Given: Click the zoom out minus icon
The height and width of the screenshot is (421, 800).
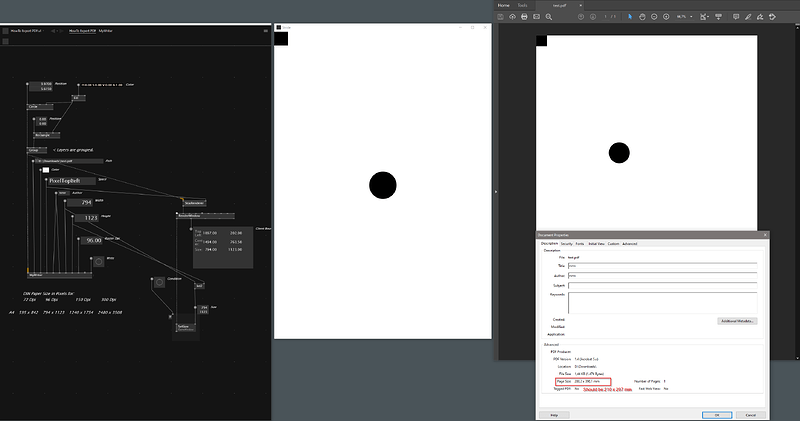Looking at the screenshot, I should point(654,17).
